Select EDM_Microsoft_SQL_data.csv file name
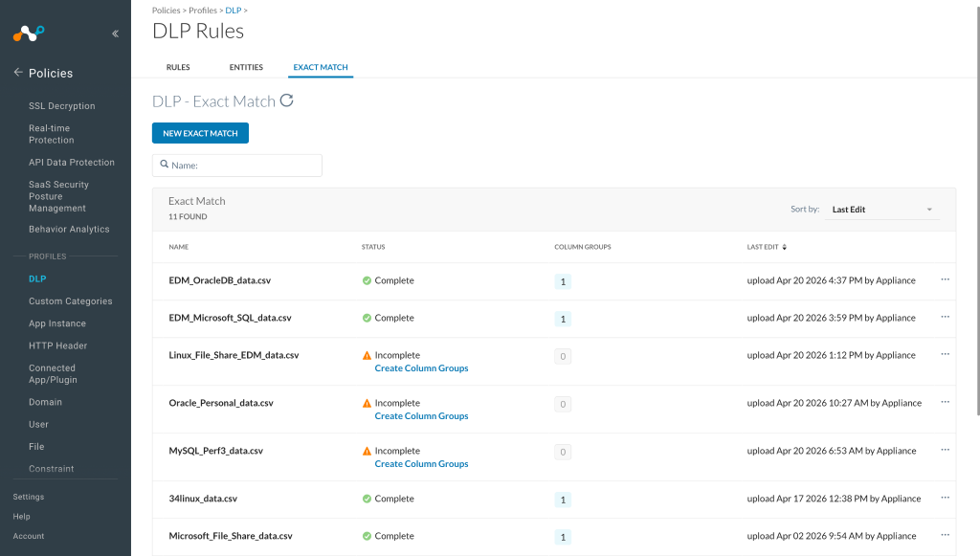980x556 pixels. (x=230, y=318)
